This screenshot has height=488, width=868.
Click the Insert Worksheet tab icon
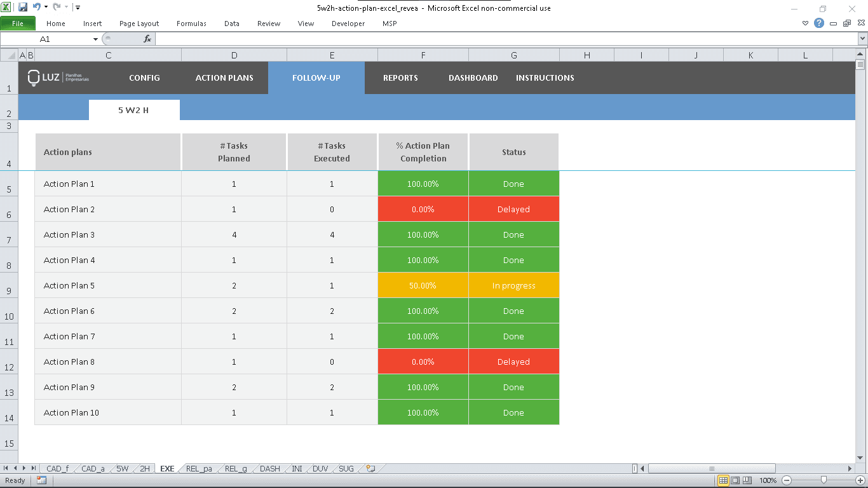(x=371, y=468)
